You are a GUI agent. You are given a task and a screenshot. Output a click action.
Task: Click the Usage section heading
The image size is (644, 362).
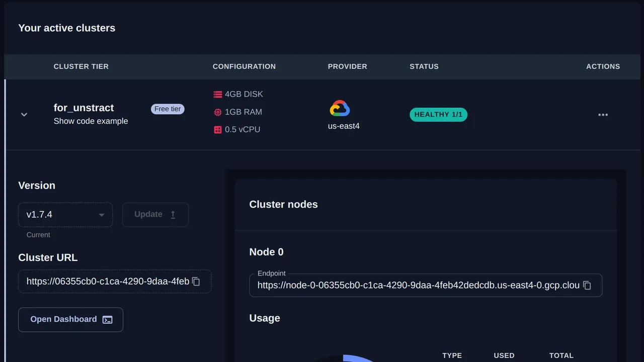coord(265,318)
